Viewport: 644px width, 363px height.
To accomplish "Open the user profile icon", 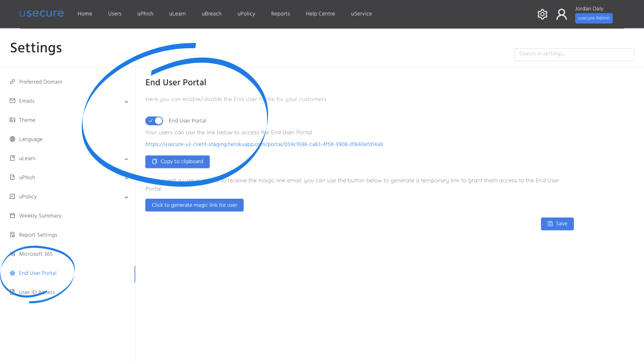I will tap(561, 14).
